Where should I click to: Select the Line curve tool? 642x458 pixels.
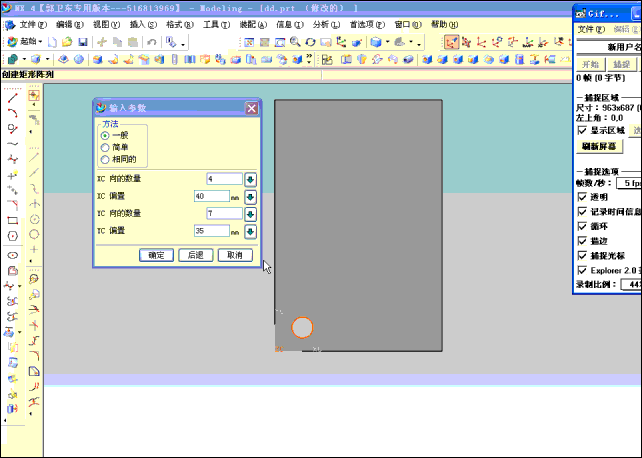[x=13, y=98]
